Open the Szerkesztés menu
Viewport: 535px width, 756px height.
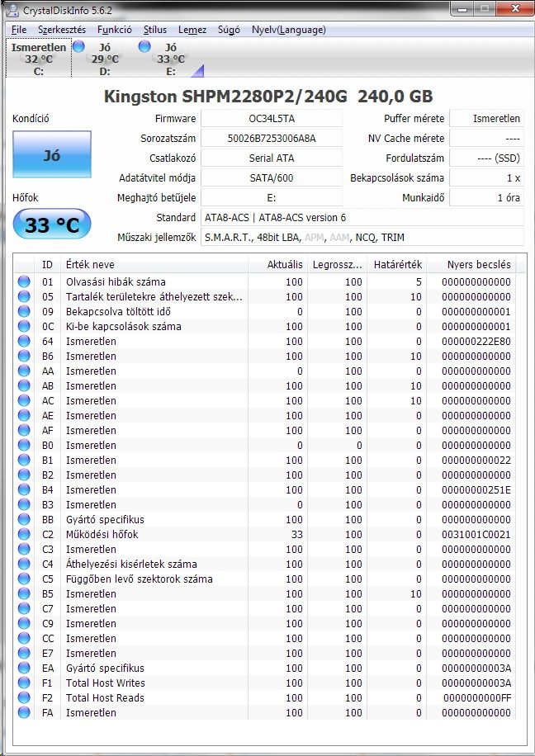[62, 30]
